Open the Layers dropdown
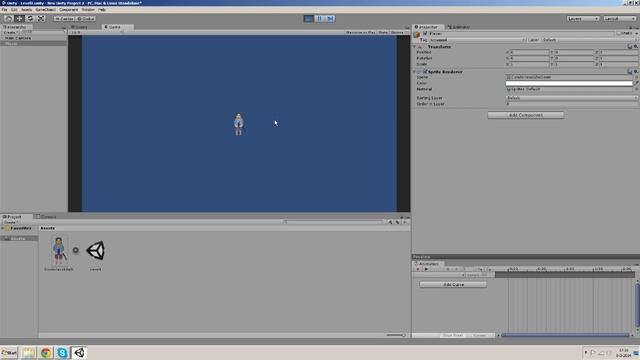This screenshot has width=640, height=360. pyautogui.click(x=583, y=19)
